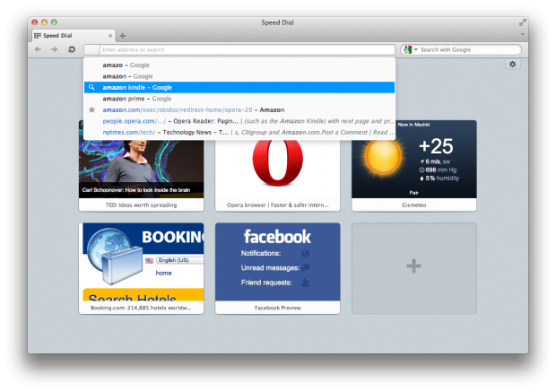Image resolution: width=556 pixels, height=392 pixels.
Task: Open Speed Dial settings gear
Action: [x=513, y=65]
